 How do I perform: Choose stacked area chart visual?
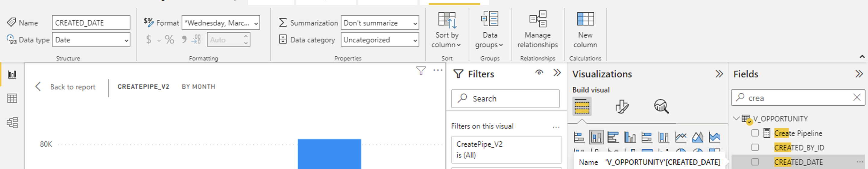click(714, 137)
